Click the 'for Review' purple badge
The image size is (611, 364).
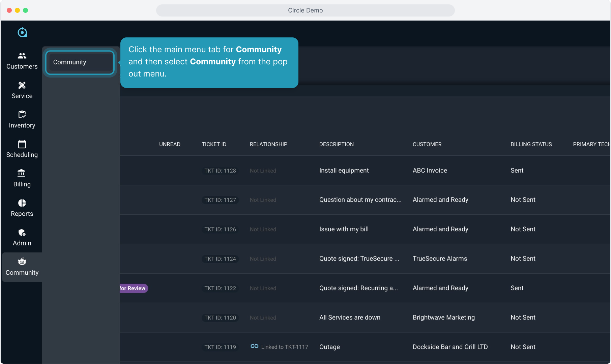(133, 289)
